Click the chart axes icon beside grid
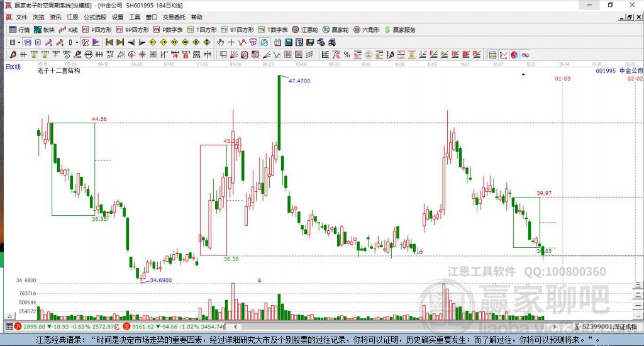Image resolution: width=644 pixels, height=346 pixels. [x=504, y=55]
